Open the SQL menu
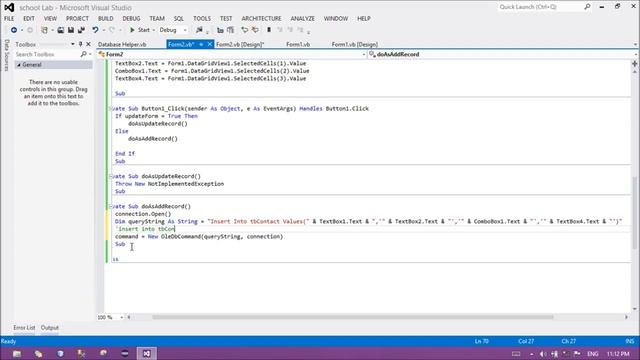This screenshot has width=640, height=360. pyautogui.click(x=179, y=18)
